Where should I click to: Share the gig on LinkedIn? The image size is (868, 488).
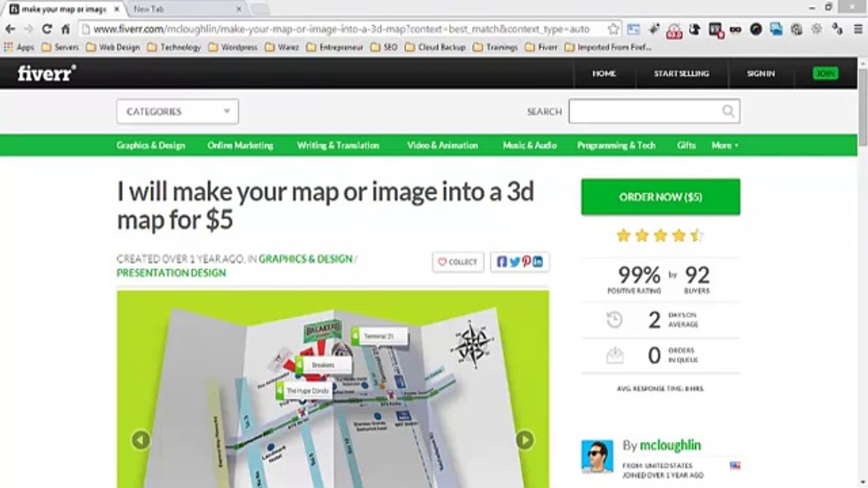tap(538, 262)
